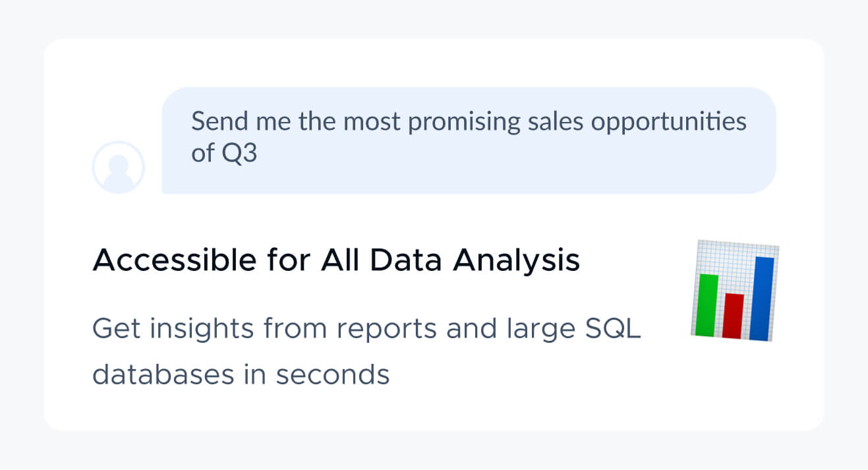Image resolution: width=868 pixels, height=470 pixels.
Task: Click the word 'seconds' in the description
Action: [x=333, y=375]
